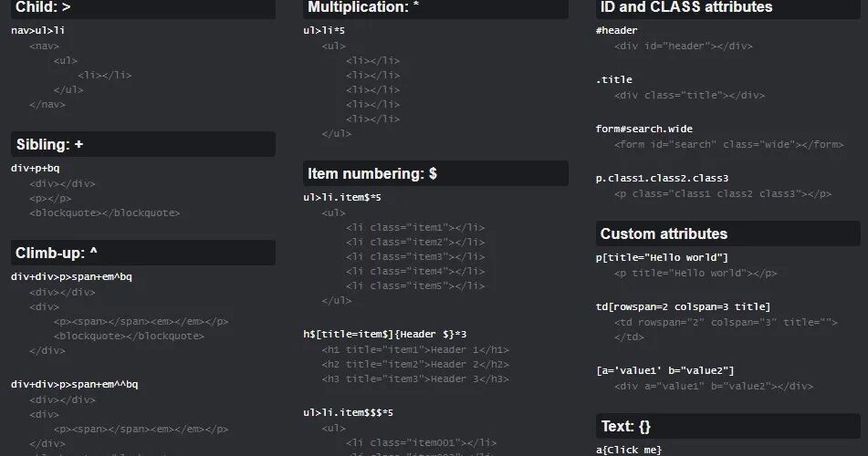This screenshot has height=456, width=868.
Task: Click the "Climb-up: ^" section header
Action: [56, 253]
